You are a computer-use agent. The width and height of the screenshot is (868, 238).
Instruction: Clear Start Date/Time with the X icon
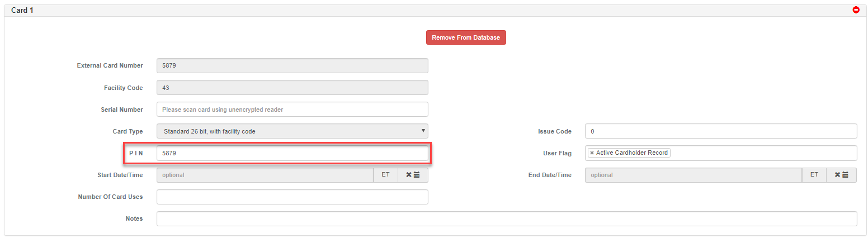(409, 175)
